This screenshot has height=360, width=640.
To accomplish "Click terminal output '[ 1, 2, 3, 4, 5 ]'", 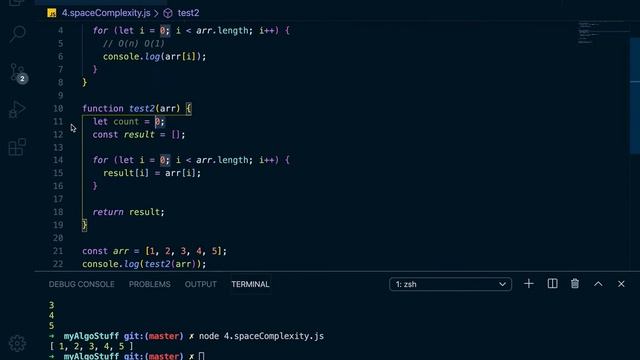I will (x=91, y=346).
